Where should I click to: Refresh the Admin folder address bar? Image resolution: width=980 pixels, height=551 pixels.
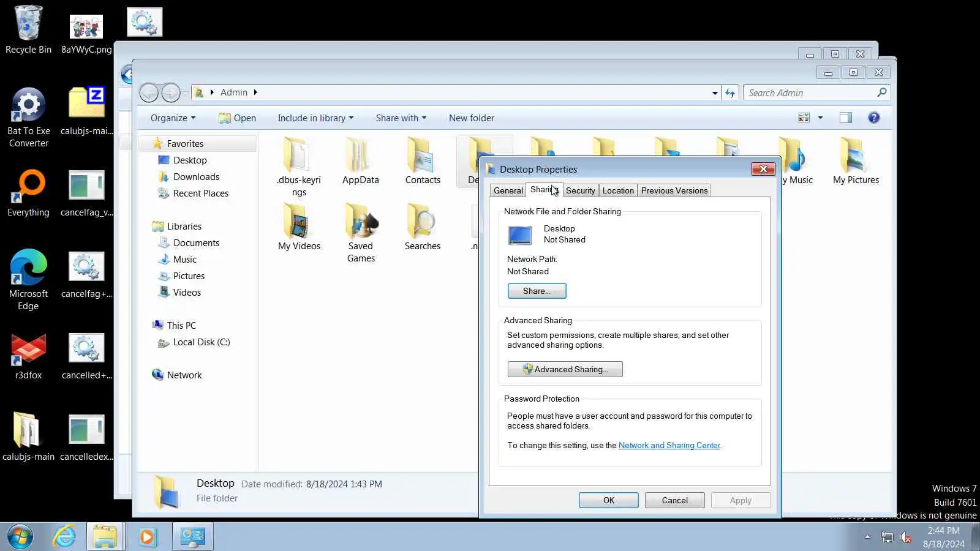730,92
